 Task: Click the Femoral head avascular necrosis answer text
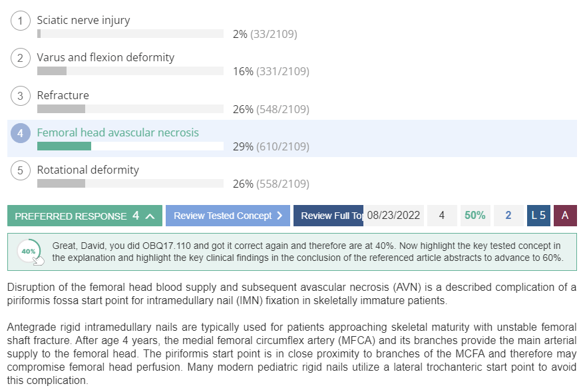tap(118, 132)
